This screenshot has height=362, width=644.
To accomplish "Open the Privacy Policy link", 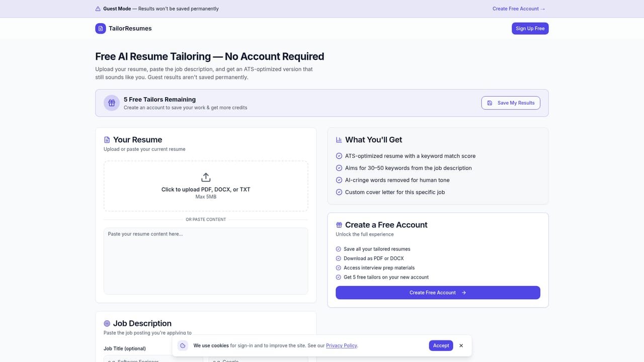I will pyautogui.click(x=342, y=345).
